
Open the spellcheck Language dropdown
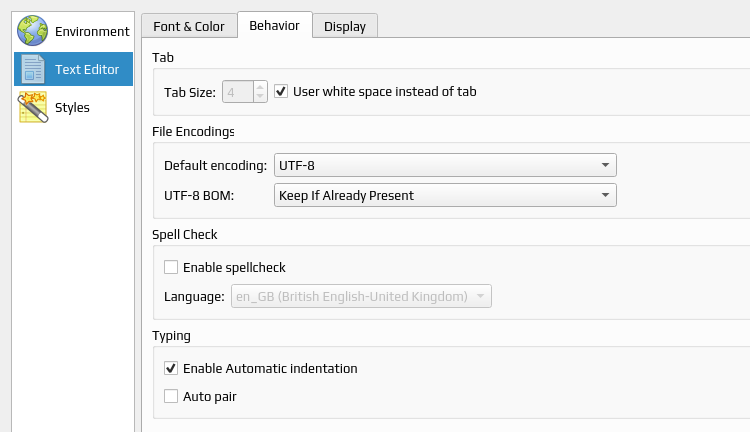click(x=361, y=296)
